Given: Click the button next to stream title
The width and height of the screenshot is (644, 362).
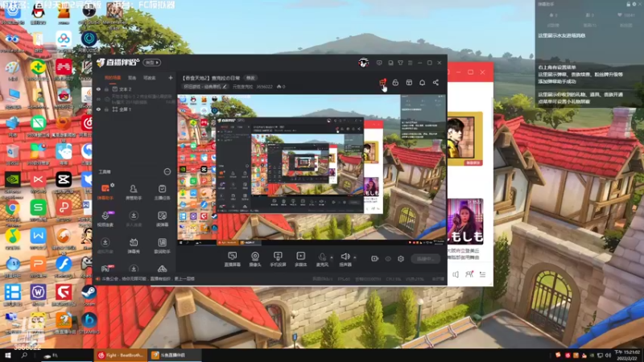Looking at the screenshot, I should 250,77.
